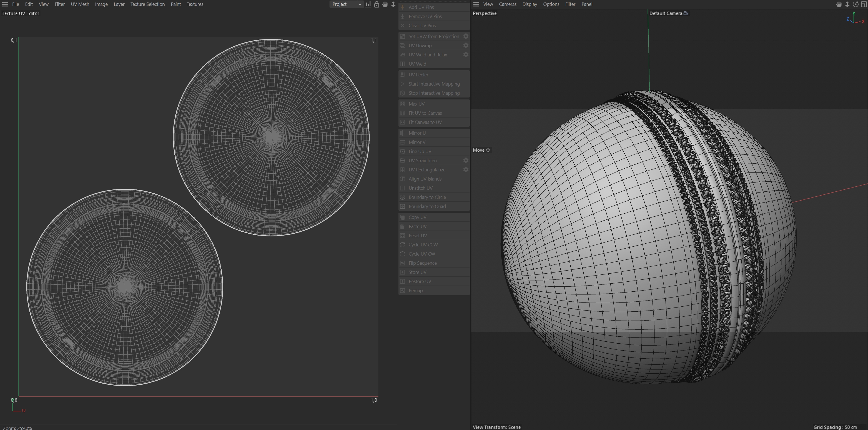Open the 3D viewport hamburger menu
Image resolution: width=868 pixels, height=430 pixels.
[476, 4]
